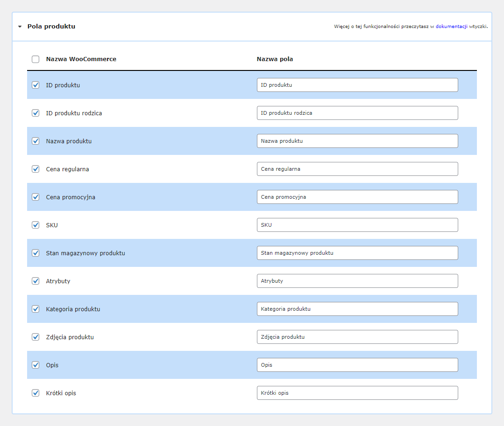The width and height of the screenshot is (504, 426).
Task: Click the ID produktu name input field
Action: click(357, 85)
